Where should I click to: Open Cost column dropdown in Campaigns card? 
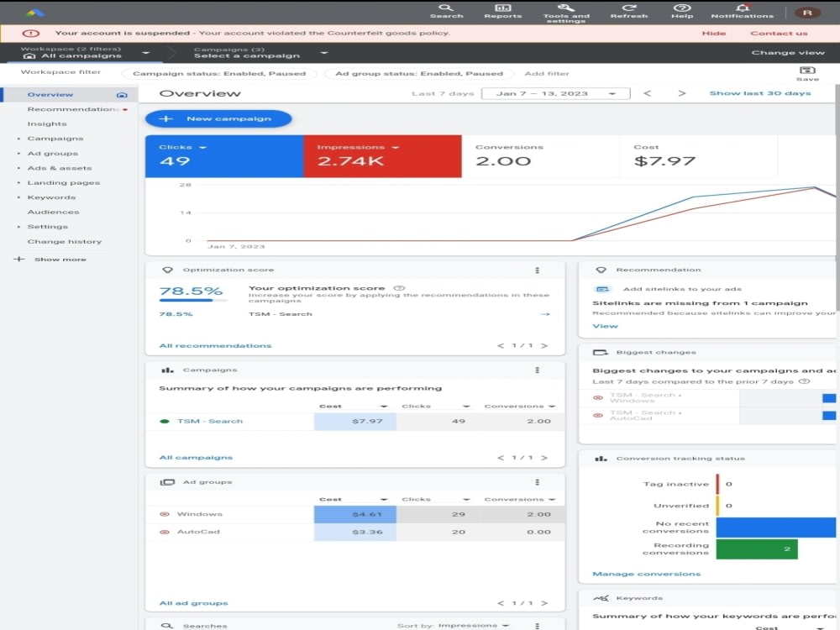tap(384, 407)
